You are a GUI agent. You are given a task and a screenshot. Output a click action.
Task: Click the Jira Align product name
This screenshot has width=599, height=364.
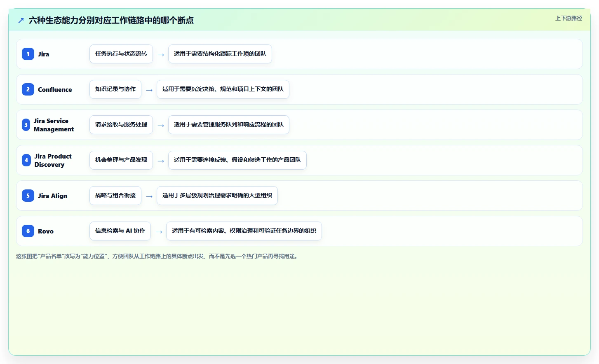(x=52, y=196)
